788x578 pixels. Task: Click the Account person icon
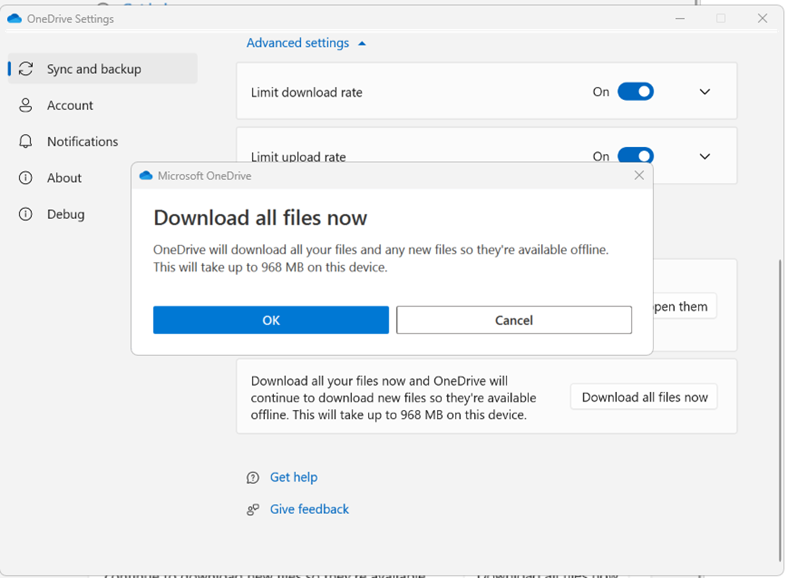pos(25,105)
